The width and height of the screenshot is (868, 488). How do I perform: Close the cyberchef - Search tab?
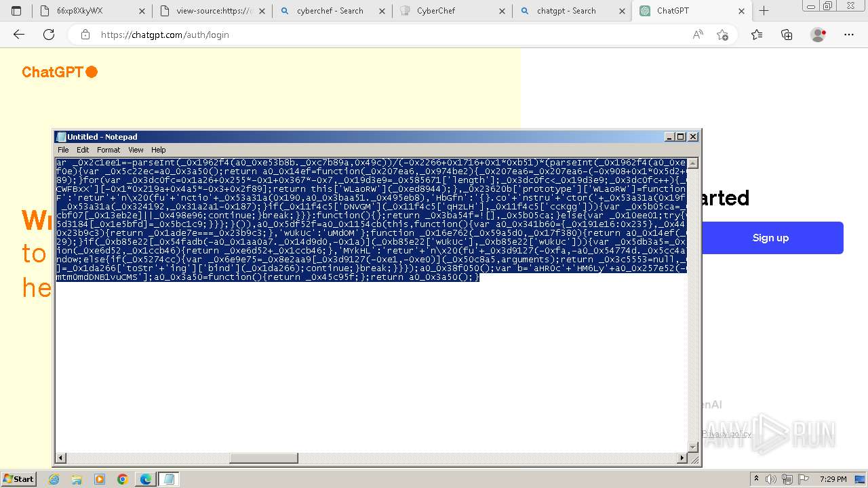coord(382,11)
